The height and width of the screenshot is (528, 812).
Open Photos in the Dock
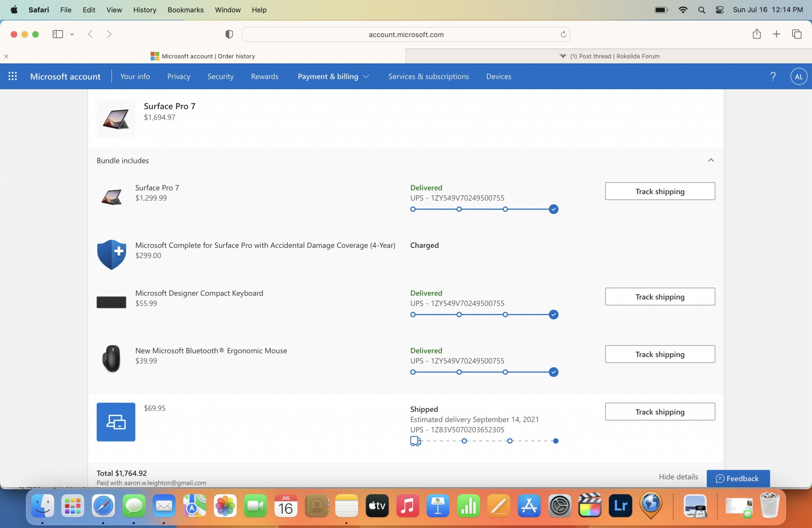(225, 506)
